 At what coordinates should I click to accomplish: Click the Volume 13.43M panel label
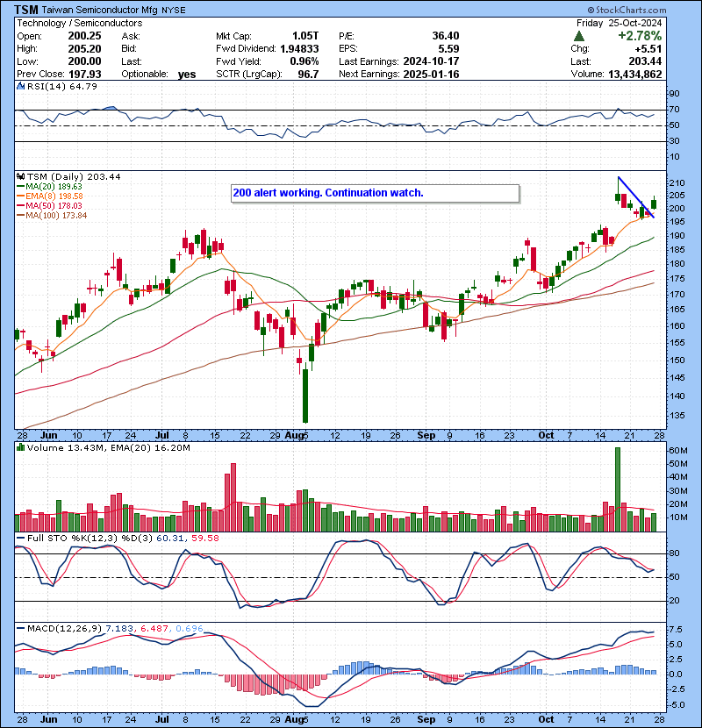point(65,448)
